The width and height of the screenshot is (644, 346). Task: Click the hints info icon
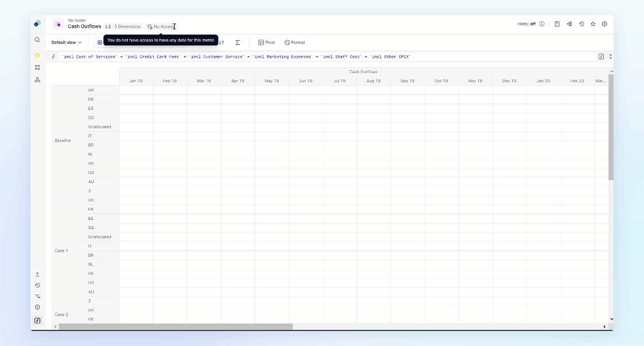542,24
